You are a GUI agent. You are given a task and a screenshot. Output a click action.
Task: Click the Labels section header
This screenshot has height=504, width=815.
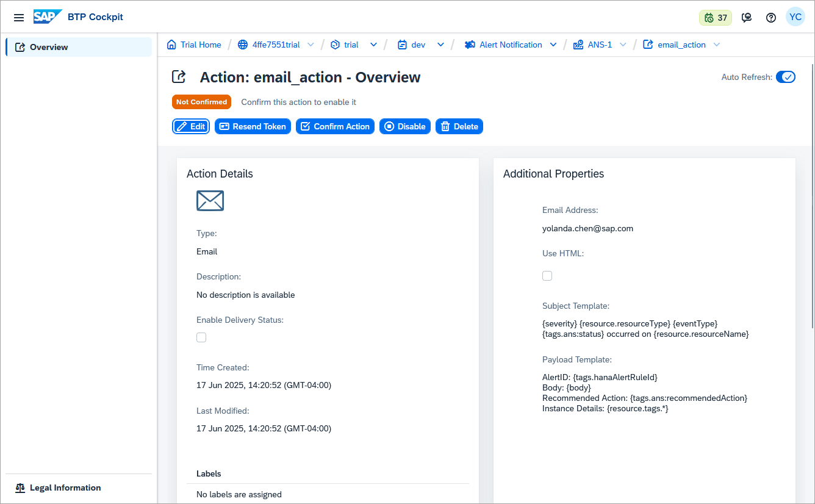[209, 473]
